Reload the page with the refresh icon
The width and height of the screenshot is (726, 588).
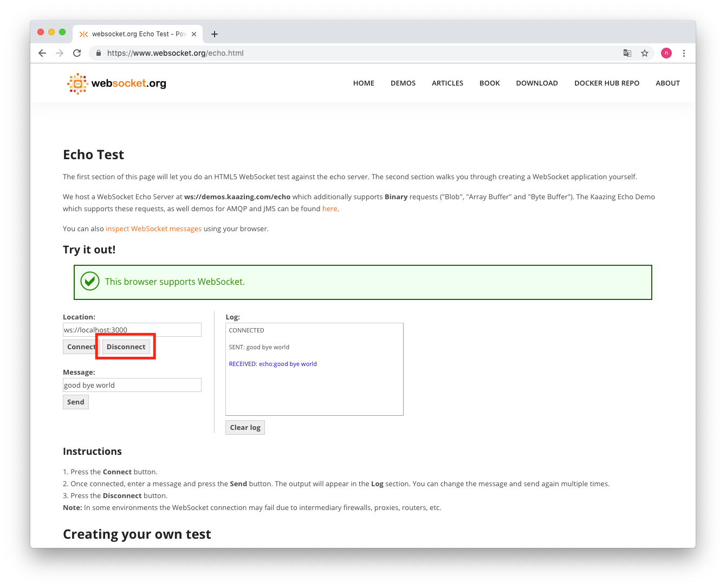tap(77, 53)
